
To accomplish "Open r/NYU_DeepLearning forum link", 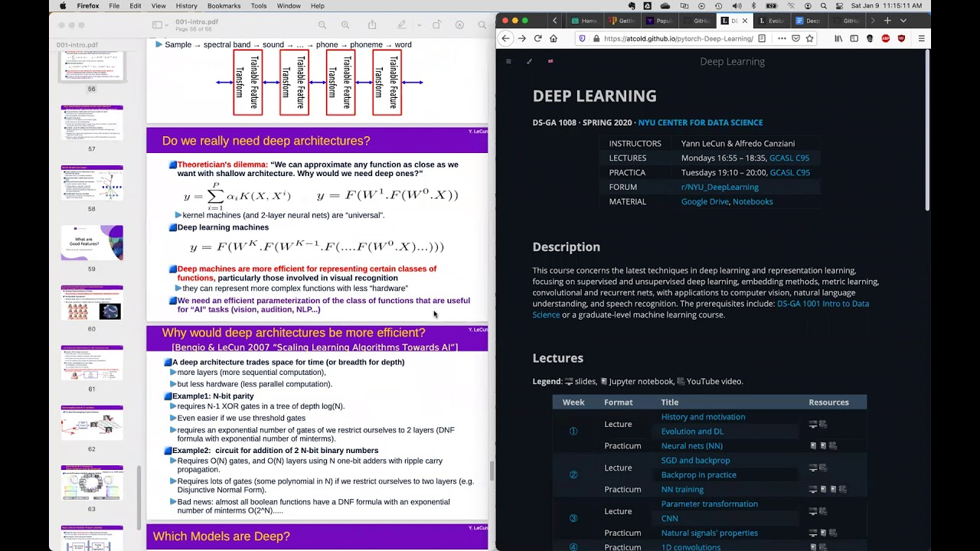I will pos(720,187).
